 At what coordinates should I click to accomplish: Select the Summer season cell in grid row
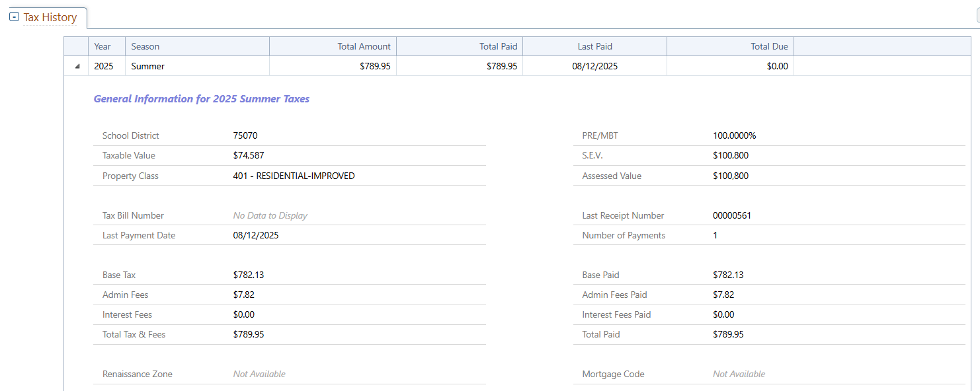148,66
